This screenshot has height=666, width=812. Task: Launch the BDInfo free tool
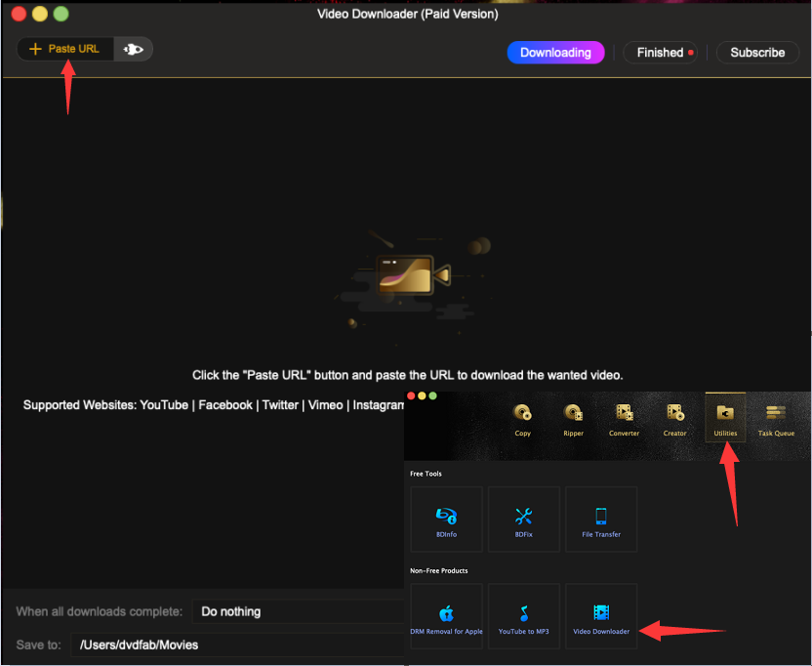pos(446,520)
